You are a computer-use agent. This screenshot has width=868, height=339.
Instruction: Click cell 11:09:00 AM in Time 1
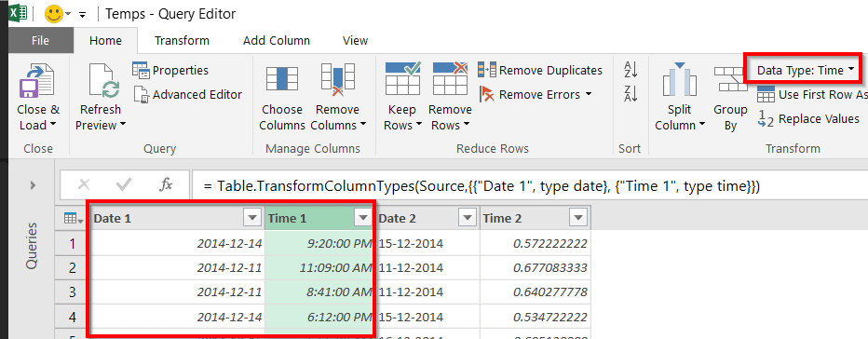pyautogui.click(x=319, y=267)
